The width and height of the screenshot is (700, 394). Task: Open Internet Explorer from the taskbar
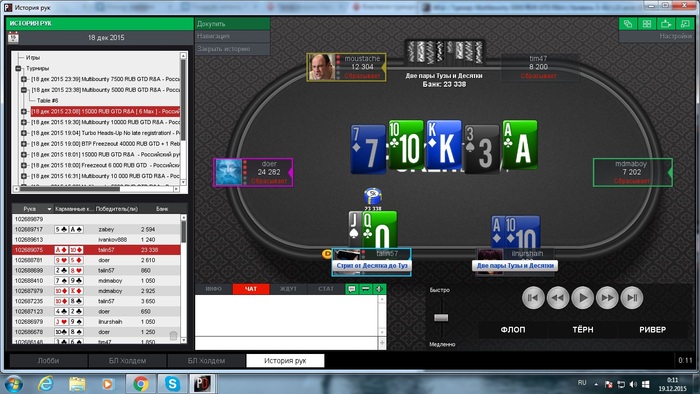pos(46,384)
